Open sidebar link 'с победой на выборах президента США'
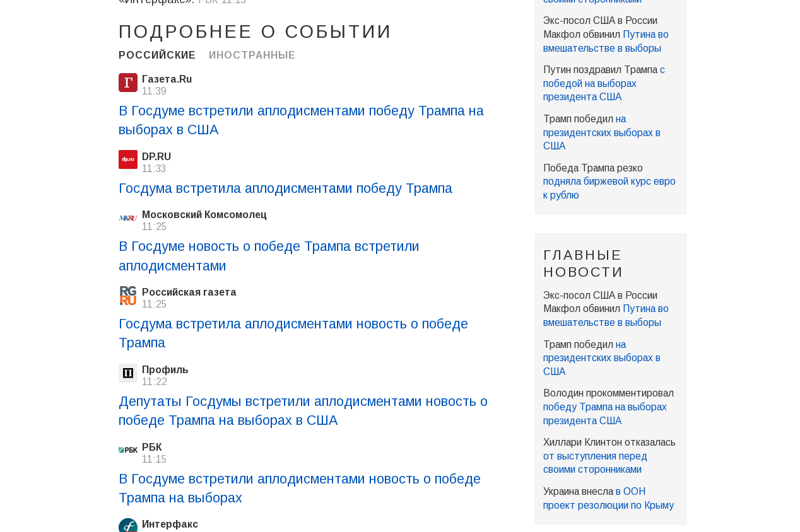800x532 pixels. [x=604, y=83]
